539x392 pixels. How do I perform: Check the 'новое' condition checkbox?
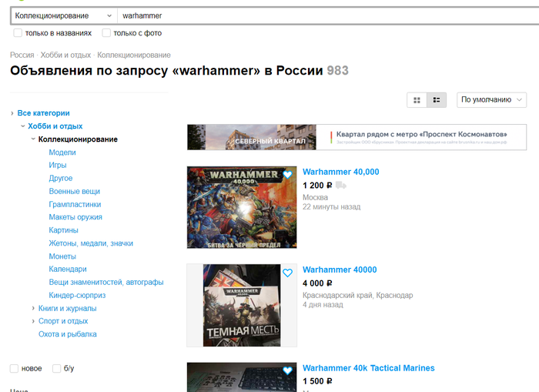[x=14, y=369]
